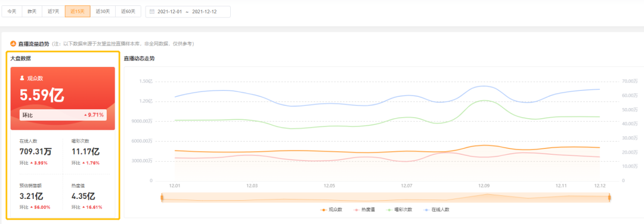Viewport: 644px width, 224px height.
Task: Click right handle of chart zoom slider
Action: [x=609, y=198]
